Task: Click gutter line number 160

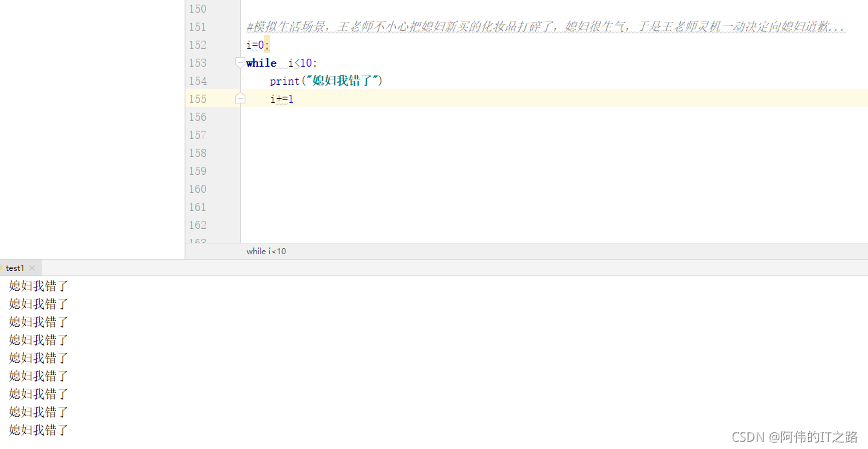Action: pos(198,189)
